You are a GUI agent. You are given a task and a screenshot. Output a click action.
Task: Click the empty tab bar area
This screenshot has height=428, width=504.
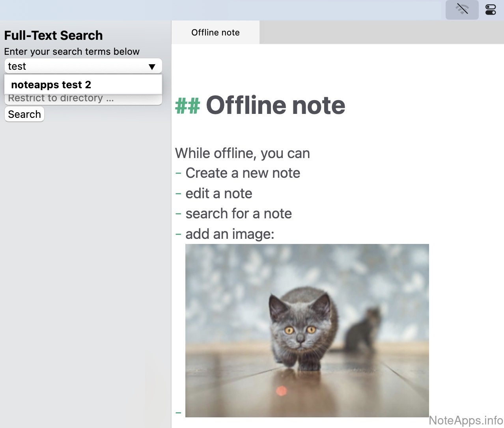click(x=381, y=32)
